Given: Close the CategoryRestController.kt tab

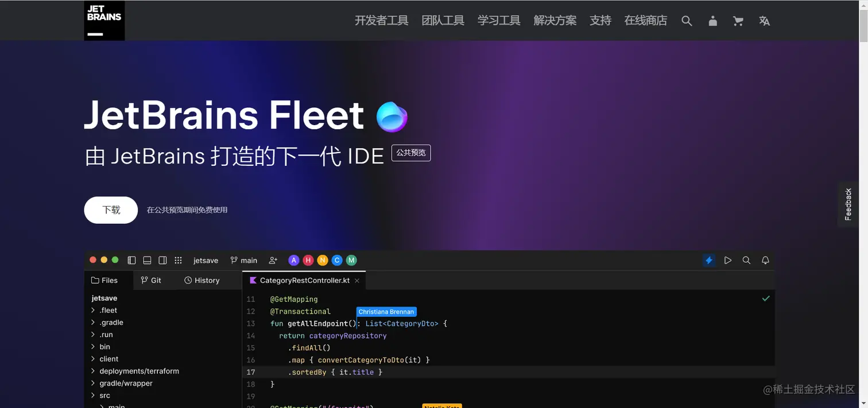Looking at the screenshot, I should pos(357,281).
